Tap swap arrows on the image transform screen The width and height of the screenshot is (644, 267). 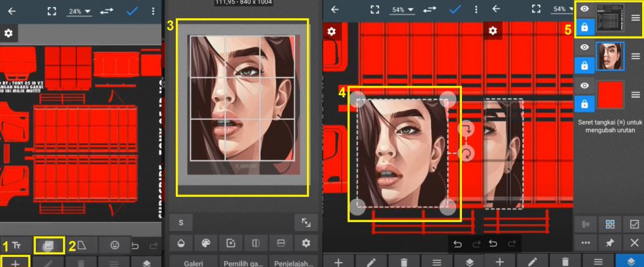coord(428,9)
